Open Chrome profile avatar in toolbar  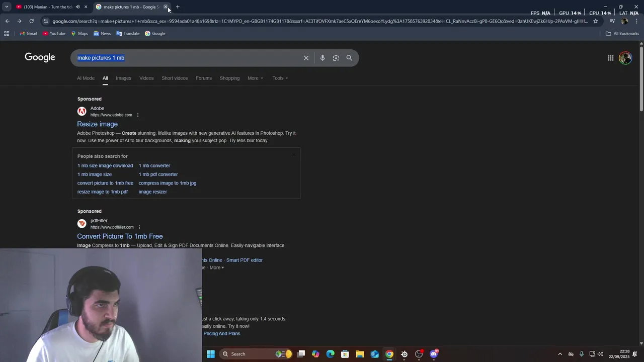(624, 21)
